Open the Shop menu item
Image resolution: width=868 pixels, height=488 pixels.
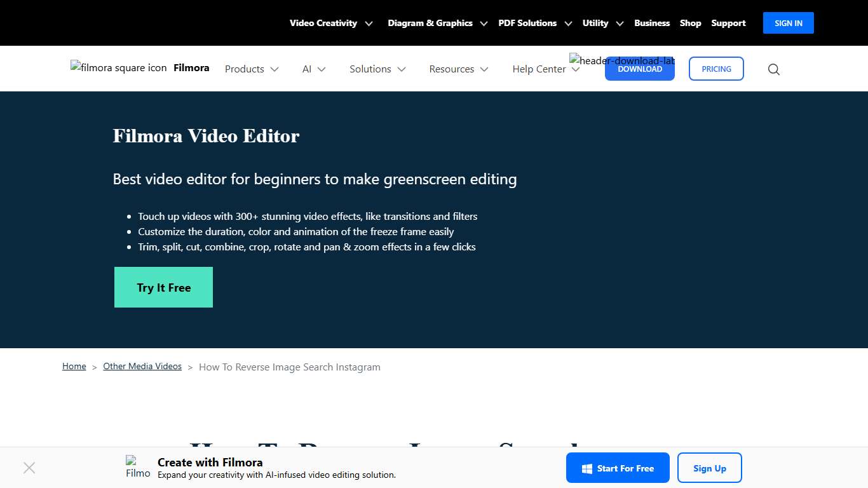[x=690, y=23]
